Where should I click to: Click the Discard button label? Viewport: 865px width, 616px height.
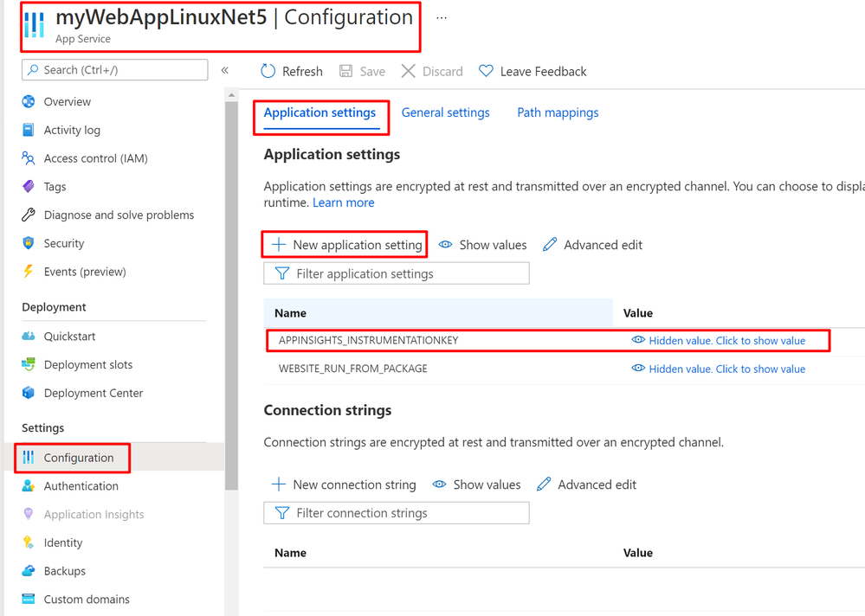pos(442,72)
